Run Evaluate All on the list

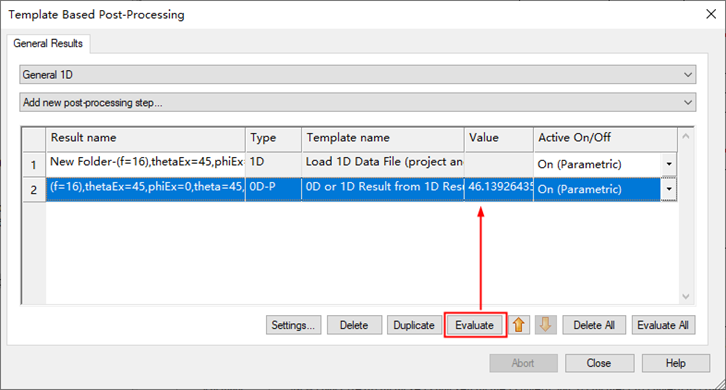click(663, 325)
